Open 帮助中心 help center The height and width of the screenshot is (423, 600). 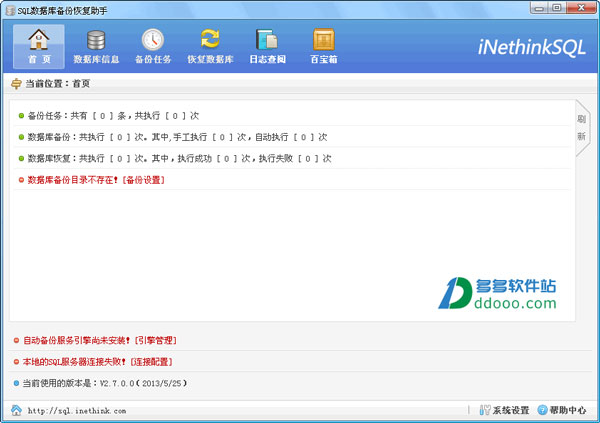click(562, 410)
